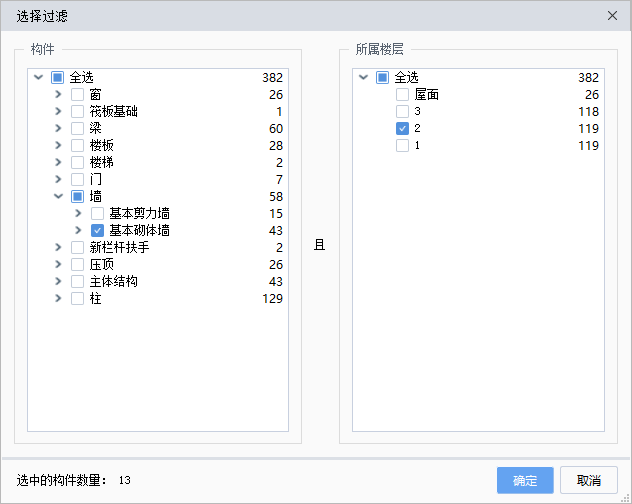Toggle the 全选 checkbox in 构件 panel
This screenshot has width=632, height=504.
[x=57, y=77]
